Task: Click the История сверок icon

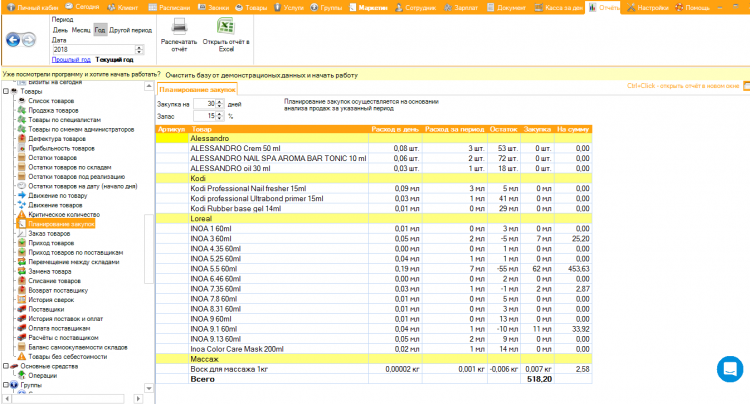Action: click(x=22, y=300)
